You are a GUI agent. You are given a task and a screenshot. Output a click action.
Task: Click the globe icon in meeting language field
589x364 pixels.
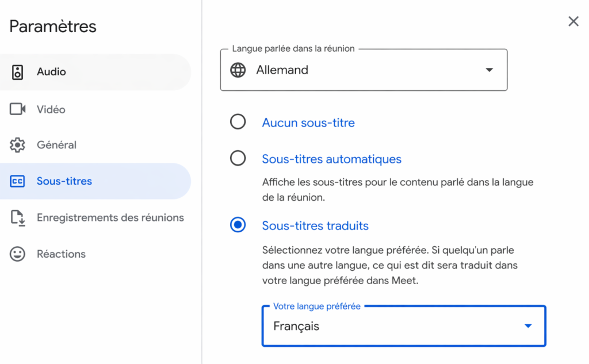click(x=238, y=70)
